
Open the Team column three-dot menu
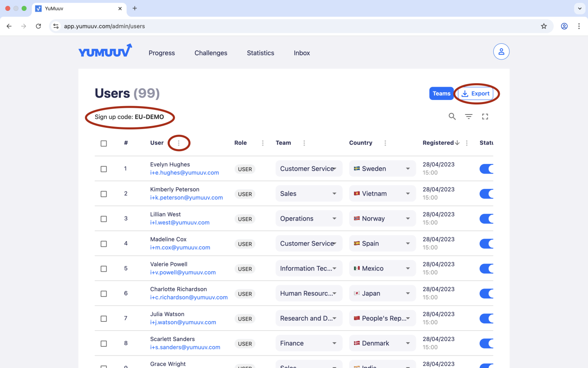click(304, 143)
